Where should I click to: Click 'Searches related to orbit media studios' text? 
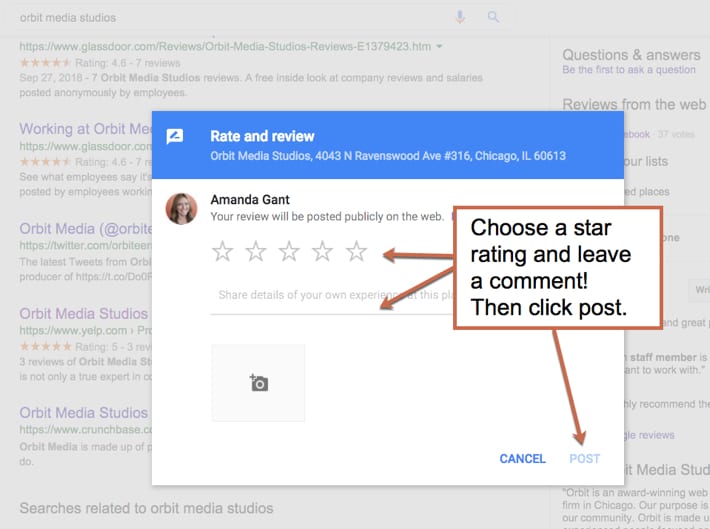click(146, 508)
